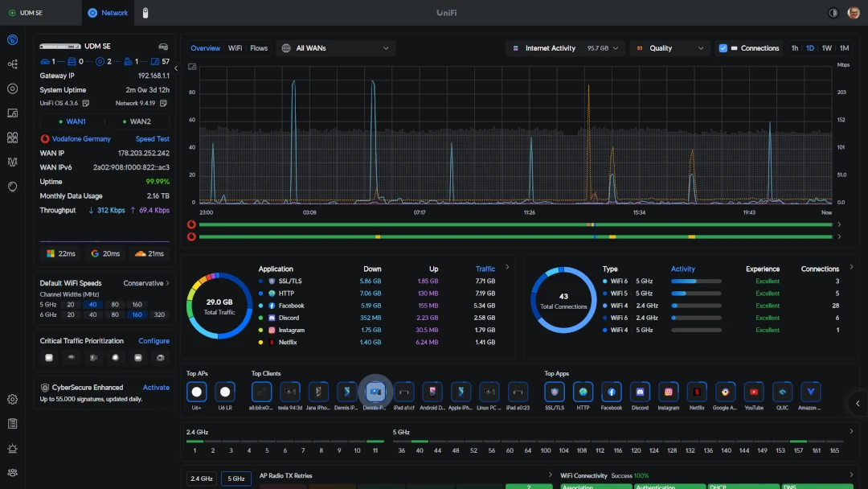Select the 5 GHz radio toggle button

(236, 479)
